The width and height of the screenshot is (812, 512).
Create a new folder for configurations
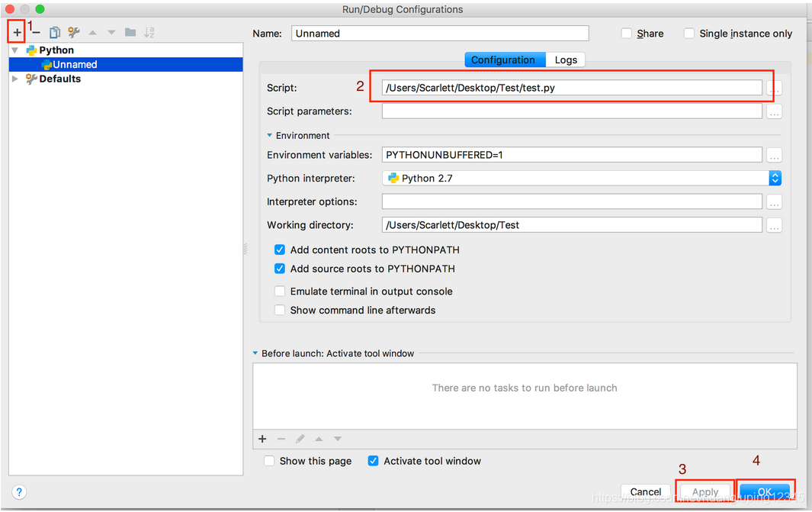130,33
